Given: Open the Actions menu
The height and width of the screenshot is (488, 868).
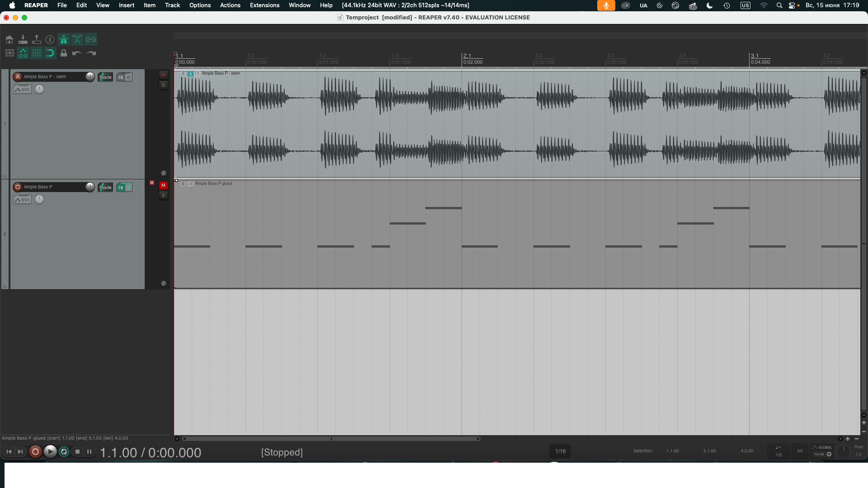Looking at the screenshot, I should pos(230,5).
